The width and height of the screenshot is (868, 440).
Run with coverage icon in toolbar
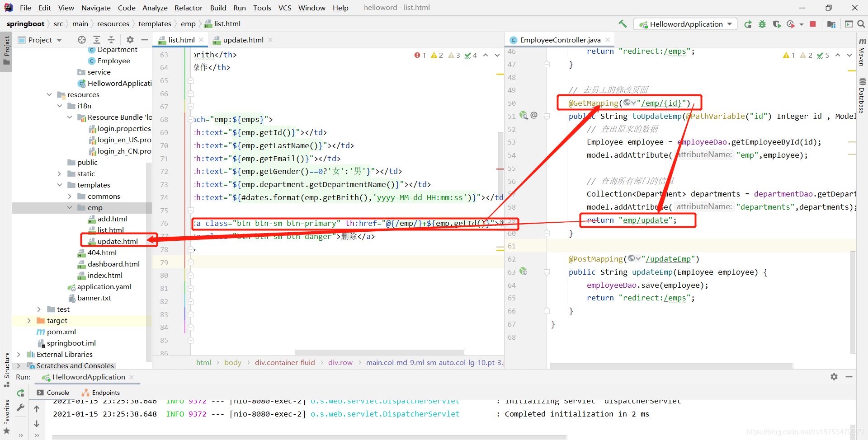click(x=777, y=24)
